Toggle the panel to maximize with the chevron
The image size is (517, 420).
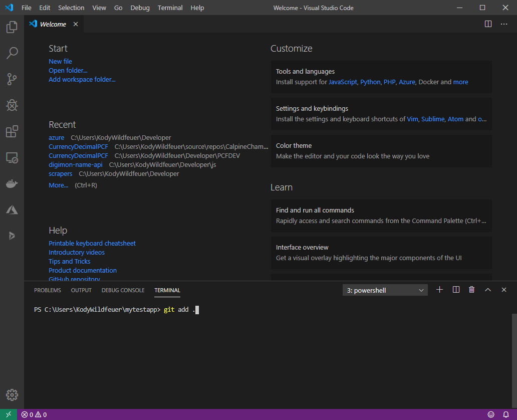point(487,289)
